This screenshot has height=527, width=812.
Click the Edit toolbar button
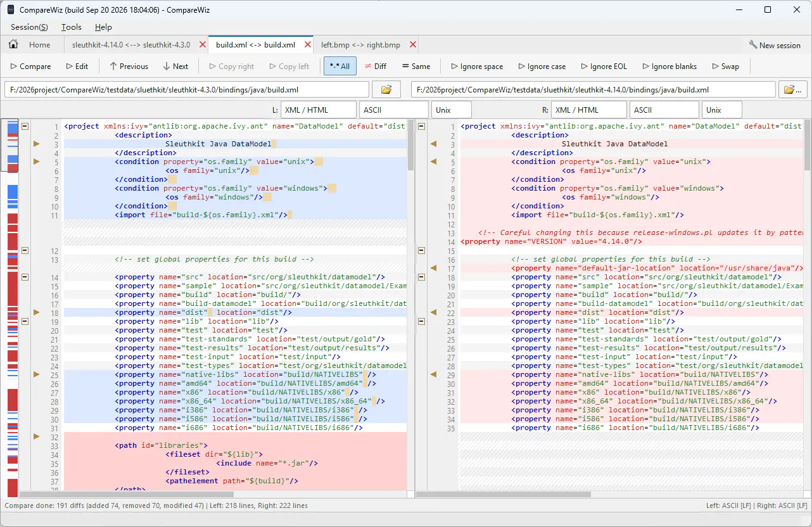point(77,67)
